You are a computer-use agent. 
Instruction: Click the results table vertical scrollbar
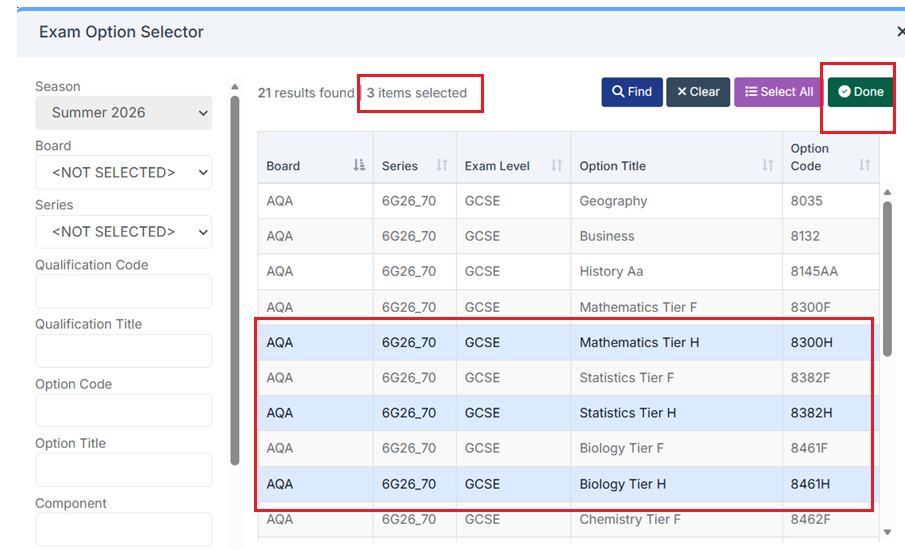(887, 280)
